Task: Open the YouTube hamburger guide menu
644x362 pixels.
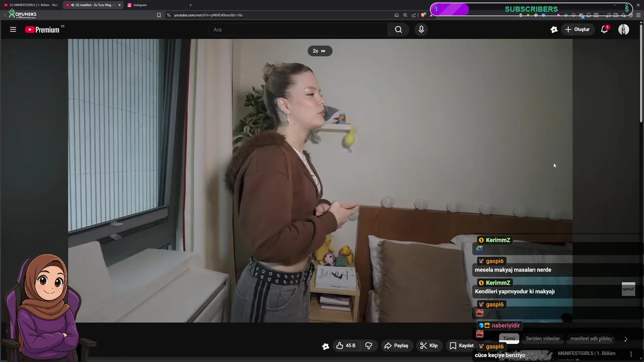Action: (13, 30)
